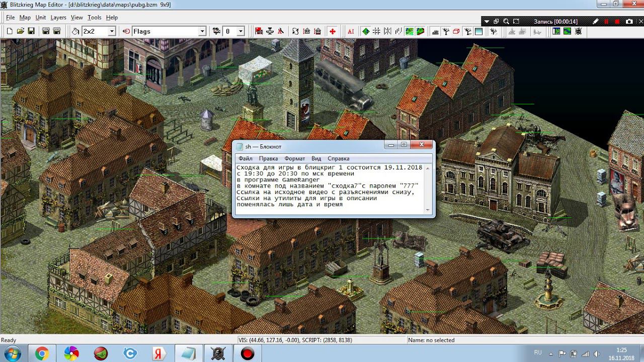
Task: Click the first printer-like toolbar icon
Action: click(x=46, y=31)
